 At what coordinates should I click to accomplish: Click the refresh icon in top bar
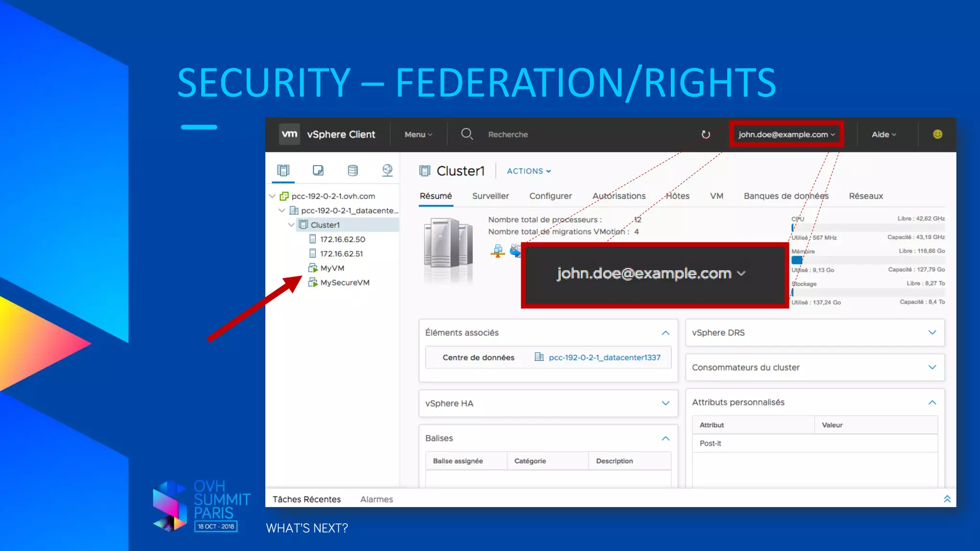705,134
